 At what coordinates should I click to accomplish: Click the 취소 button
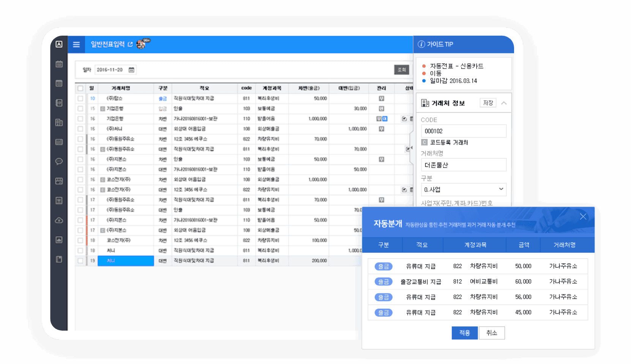click(x=492, y=333)
